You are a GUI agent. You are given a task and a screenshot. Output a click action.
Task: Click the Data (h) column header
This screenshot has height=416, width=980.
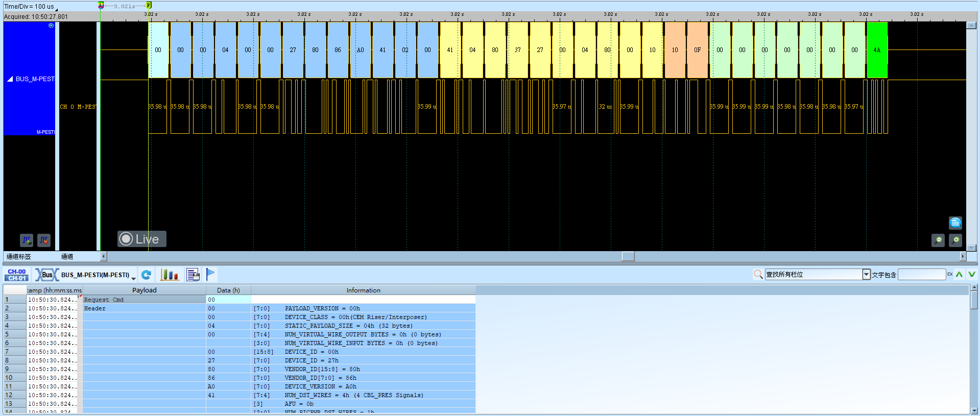tap(228, 290)
